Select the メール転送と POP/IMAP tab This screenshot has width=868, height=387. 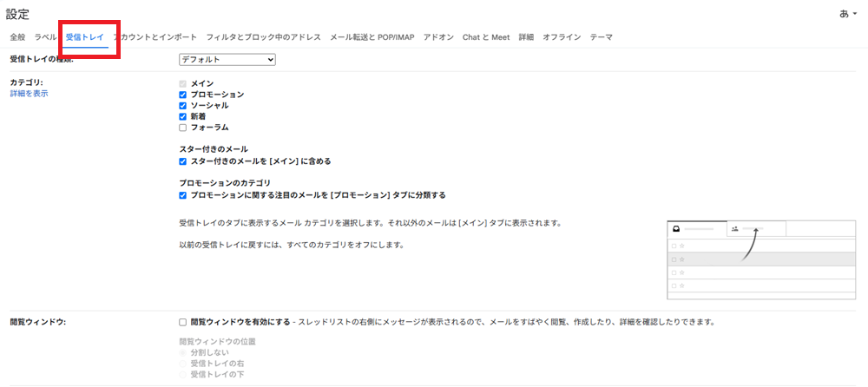(372, 37)
